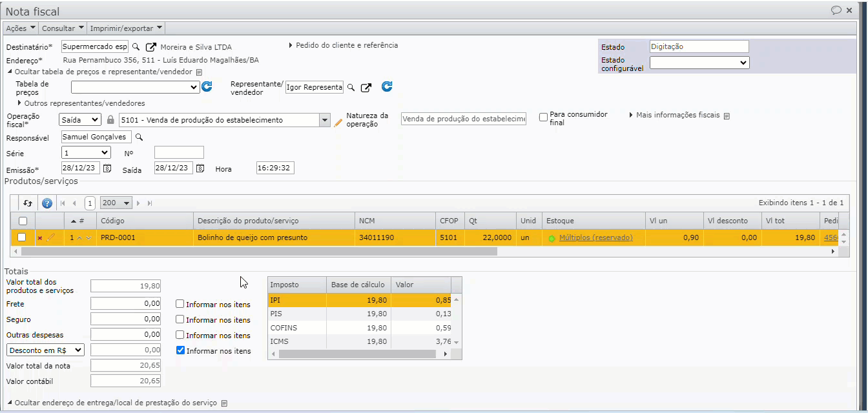Image resolution: width=868 pixels, height=413 pixels.
Task: Refresh the Tabela de preços list
Action: point(207,86)
